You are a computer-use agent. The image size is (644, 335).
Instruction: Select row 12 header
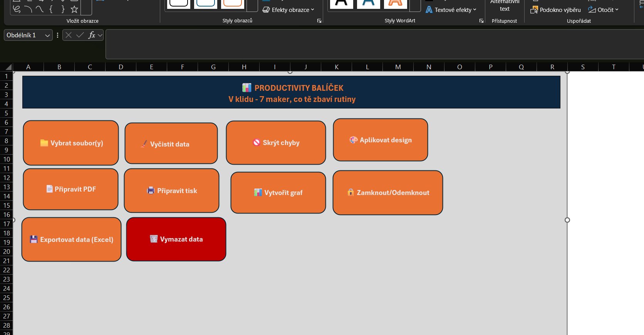tap(6, 178)
